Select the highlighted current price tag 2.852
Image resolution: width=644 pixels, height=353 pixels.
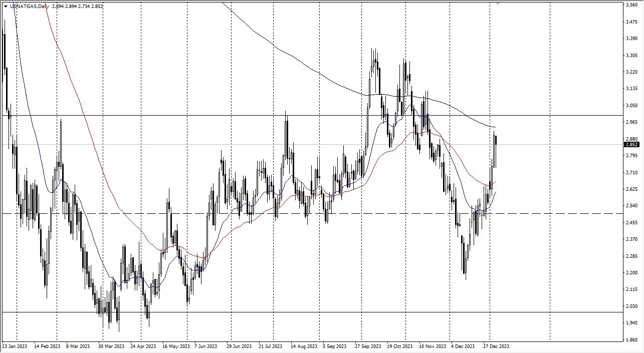632,145
